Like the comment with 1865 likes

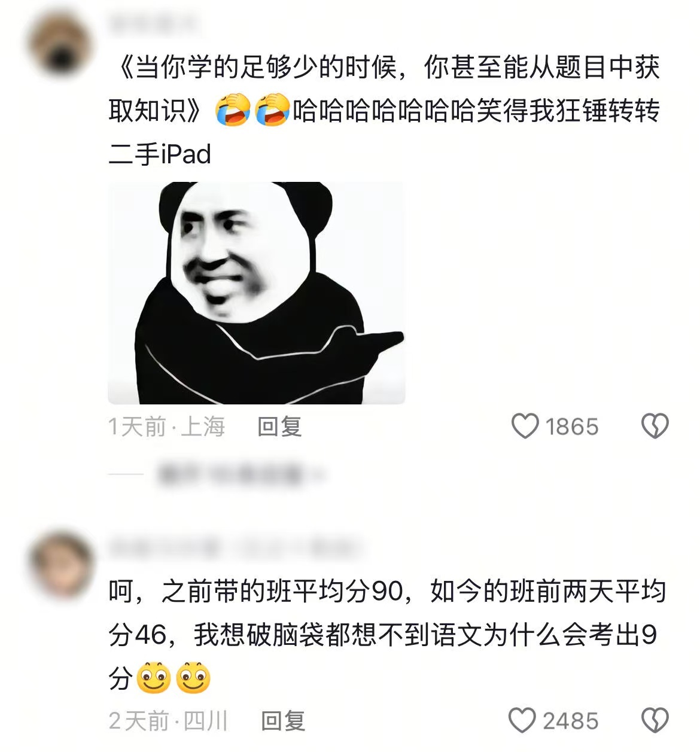(525, 427)
